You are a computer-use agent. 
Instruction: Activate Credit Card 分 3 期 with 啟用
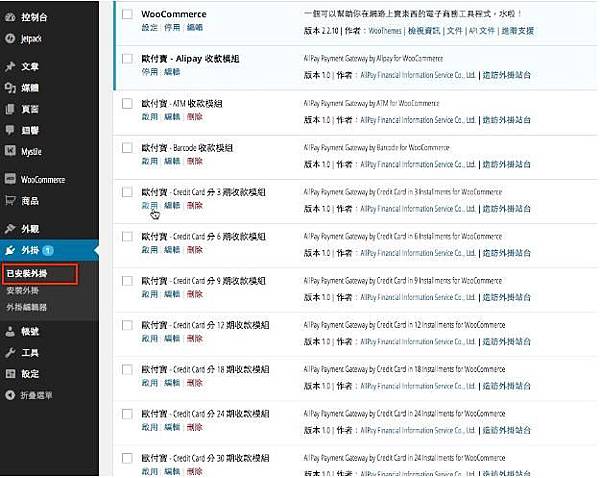[x=149, y=206]
